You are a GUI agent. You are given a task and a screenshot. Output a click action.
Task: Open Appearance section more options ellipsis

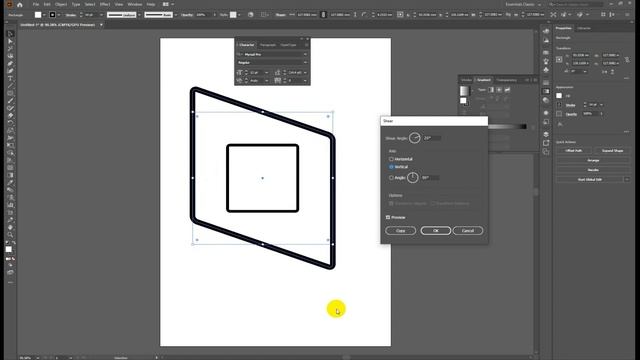click(627, 131)
